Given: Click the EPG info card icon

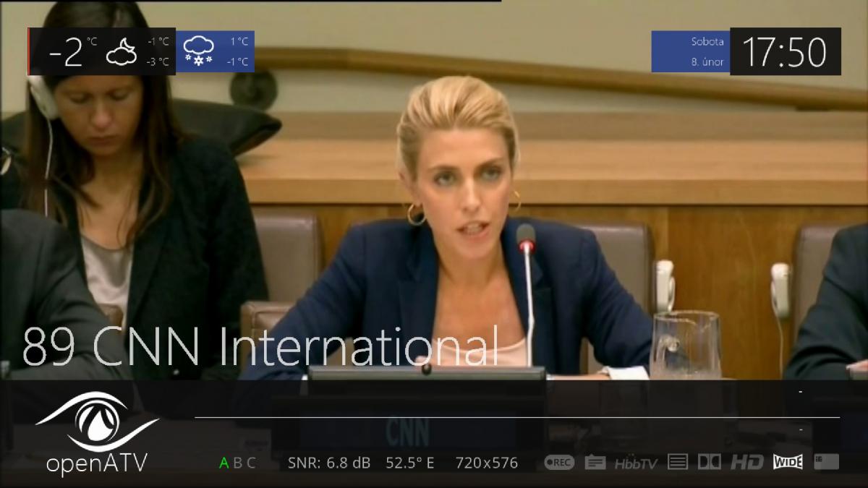Looking at the screenshot, I should pos(595,463).
